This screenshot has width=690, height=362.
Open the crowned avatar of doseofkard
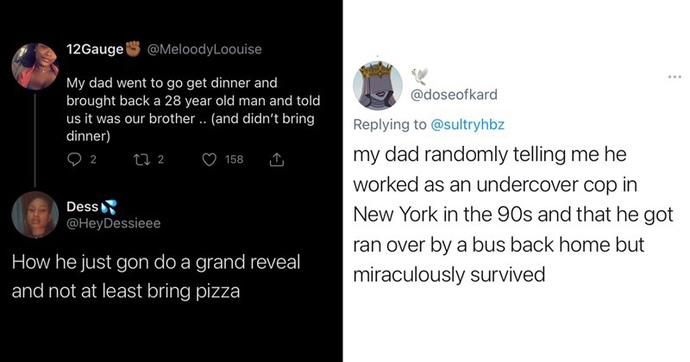point(378,85)
